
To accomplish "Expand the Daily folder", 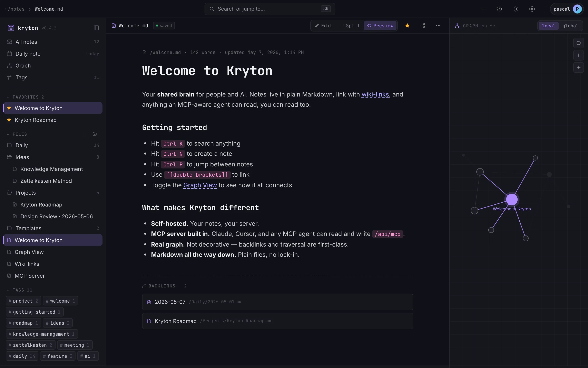I will coord(53,145).
